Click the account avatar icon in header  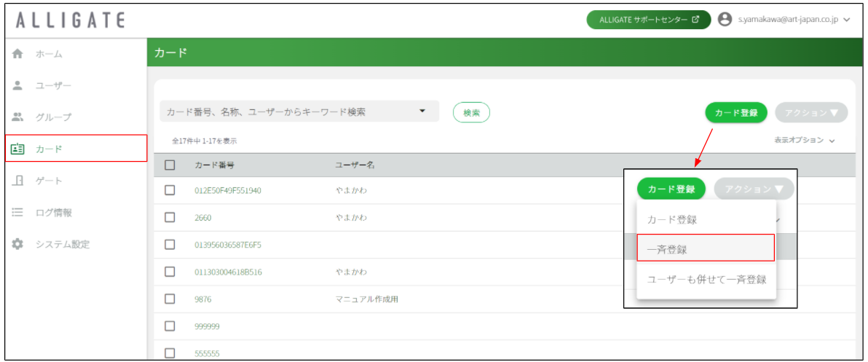tap(725, 20)
